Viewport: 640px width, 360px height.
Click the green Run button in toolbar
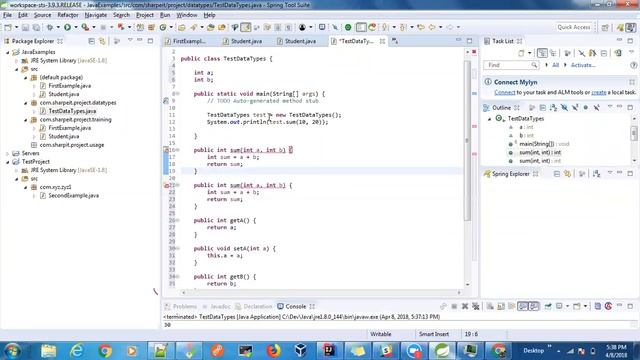tap(67, 27)
